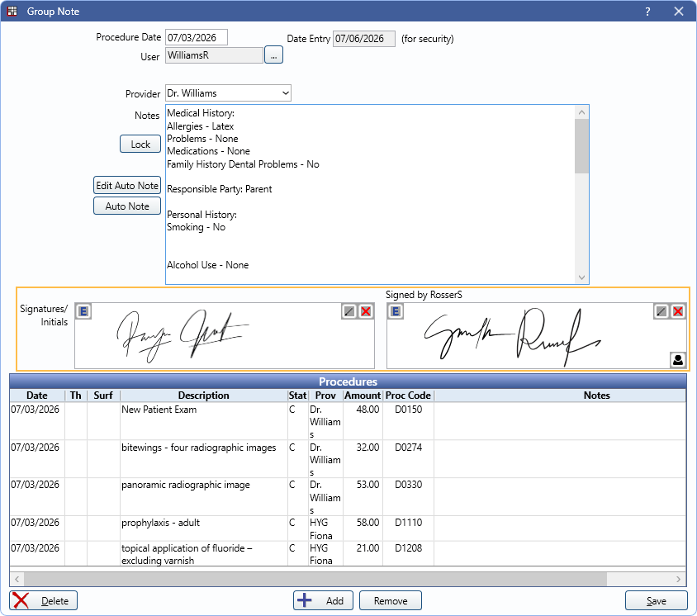Click the Prov column header

(325, 396)
